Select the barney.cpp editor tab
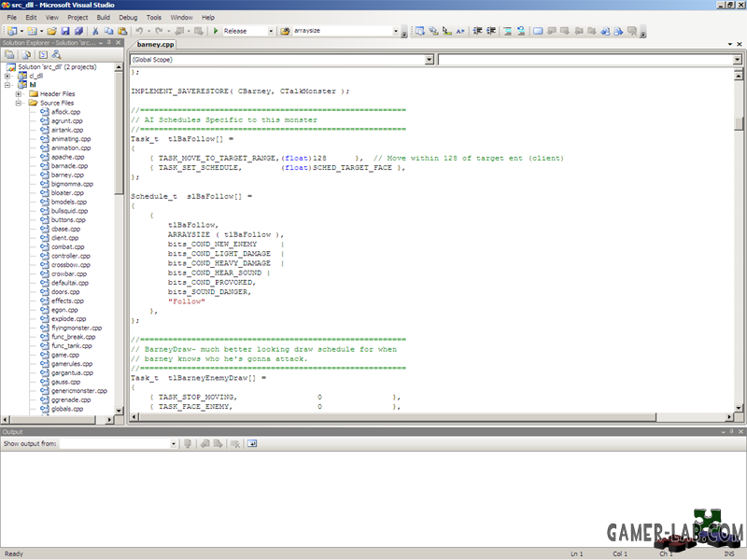The image size is (747, 560). pyautogui.click(x=155, y=44)
